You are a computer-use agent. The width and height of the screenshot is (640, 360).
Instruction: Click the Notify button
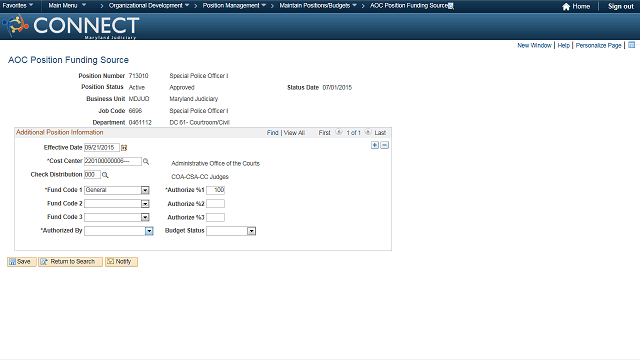click(121, 262)
